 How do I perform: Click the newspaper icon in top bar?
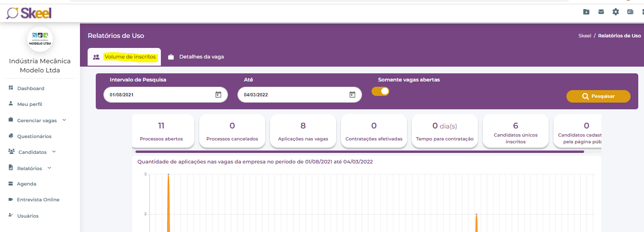click(630, 12)
